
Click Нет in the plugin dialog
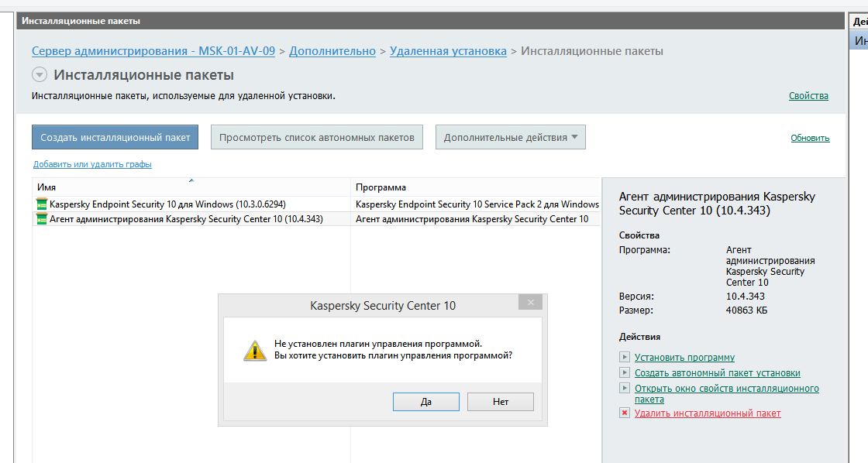501,402
